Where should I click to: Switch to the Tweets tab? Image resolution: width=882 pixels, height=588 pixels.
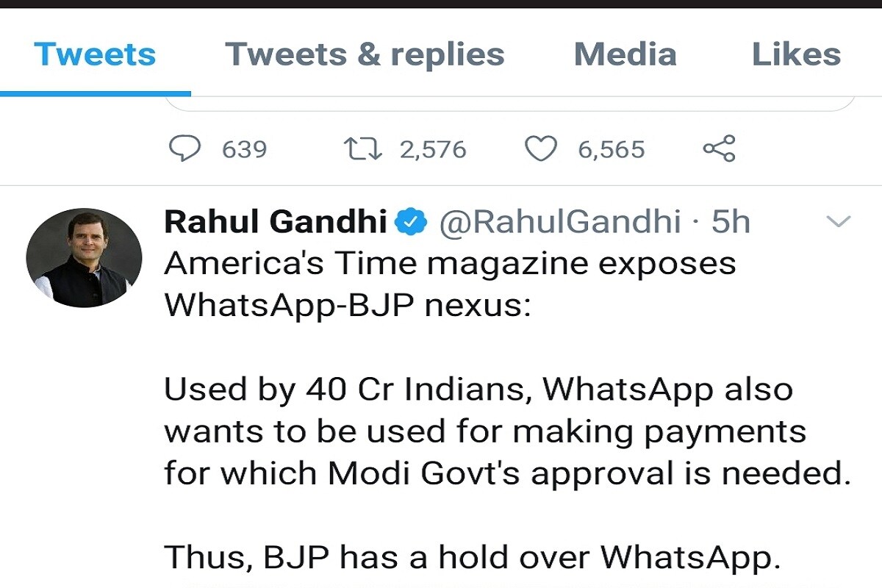tap(95, 54)
